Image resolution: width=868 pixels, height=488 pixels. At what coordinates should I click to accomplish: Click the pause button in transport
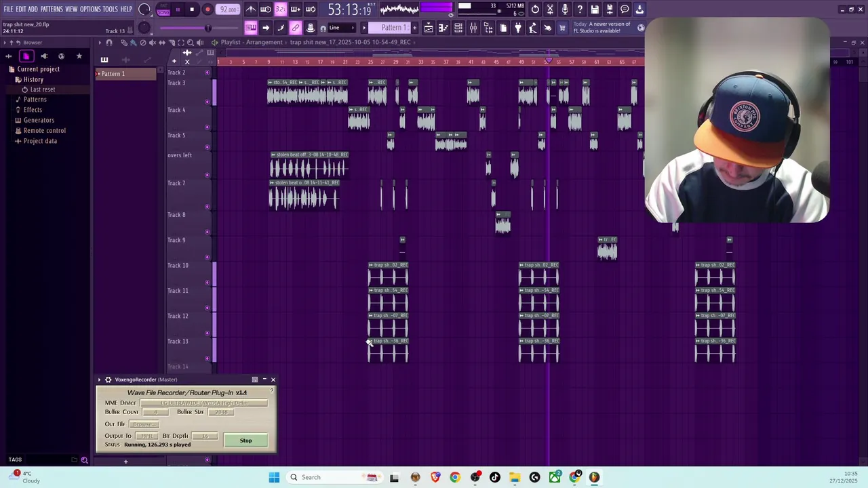click(178, 9)
